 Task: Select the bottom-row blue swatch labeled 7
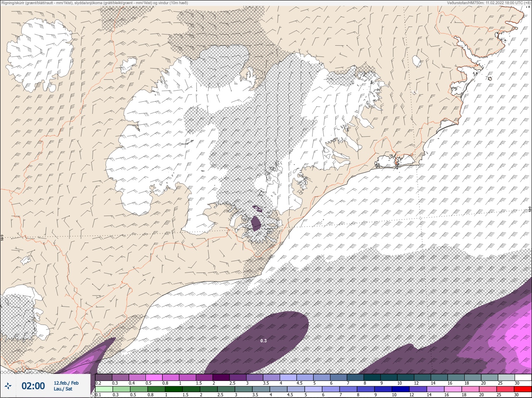[348, 389]
